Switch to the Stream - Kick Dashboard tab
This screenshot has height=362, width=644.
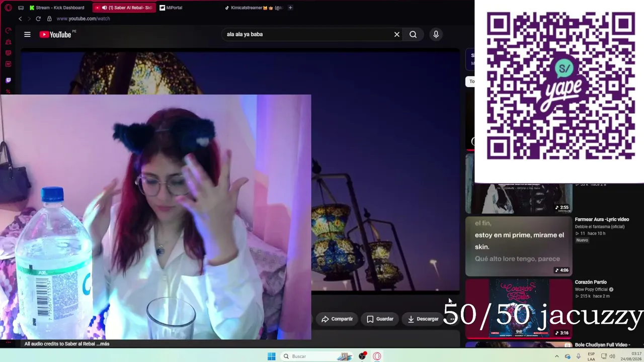58,8
